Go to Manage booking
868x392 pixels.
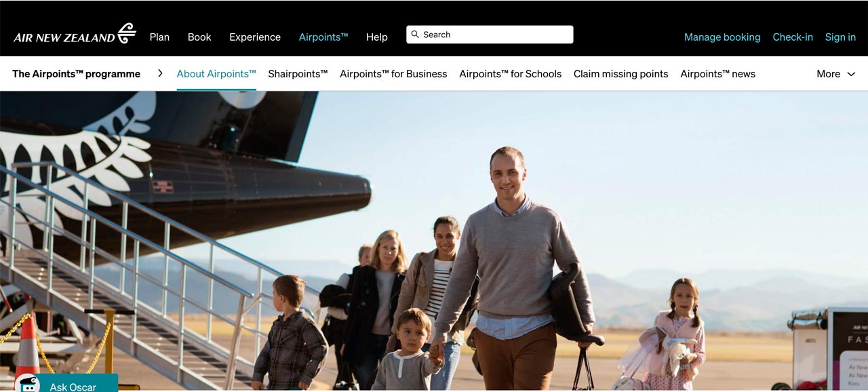(722, 37)
